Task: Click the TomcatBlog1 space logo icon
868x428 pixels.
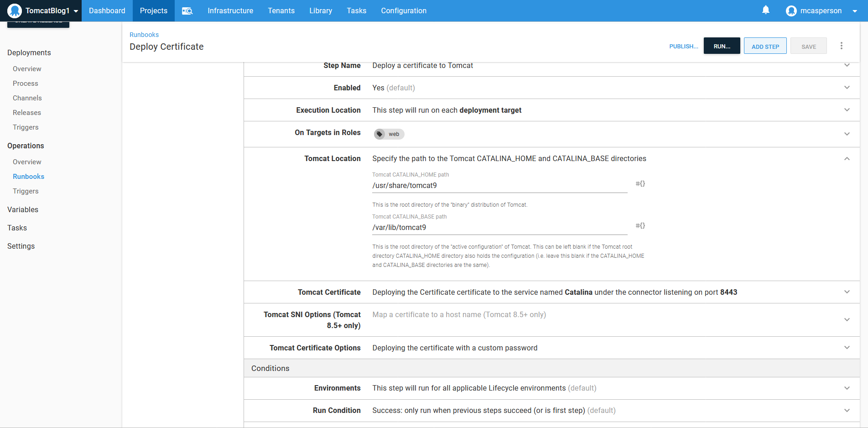Action: pyautogui.click(x=15, y=10)
